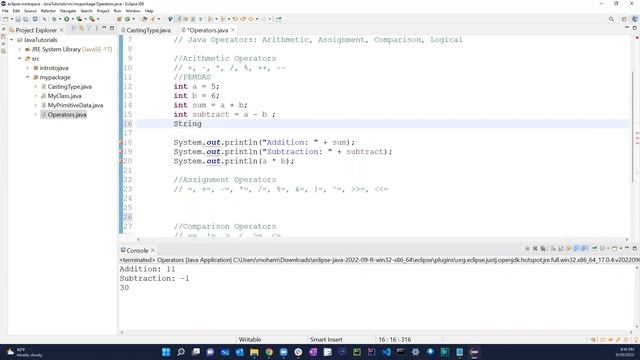Viewport: 640px width, 360px height.
Task: Click the magnifier Search icon at top right
Action: pos(611,19)
